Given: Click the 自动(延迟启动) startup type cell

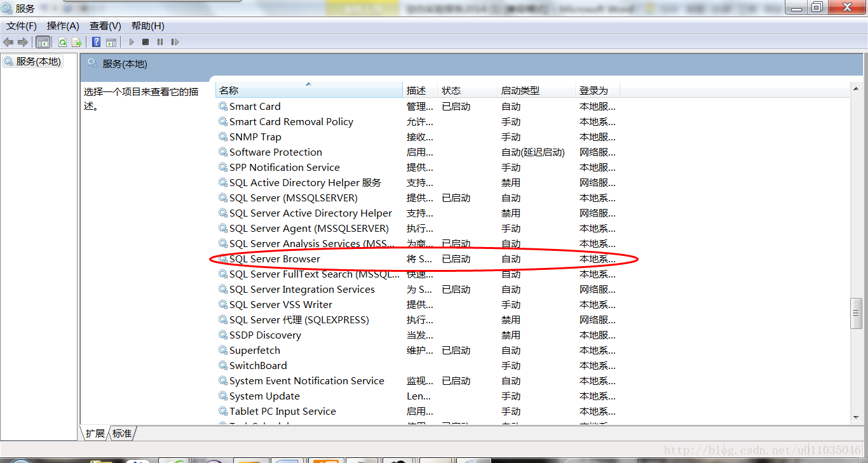Looking at the screenshot, I should (x=532, y=152).
